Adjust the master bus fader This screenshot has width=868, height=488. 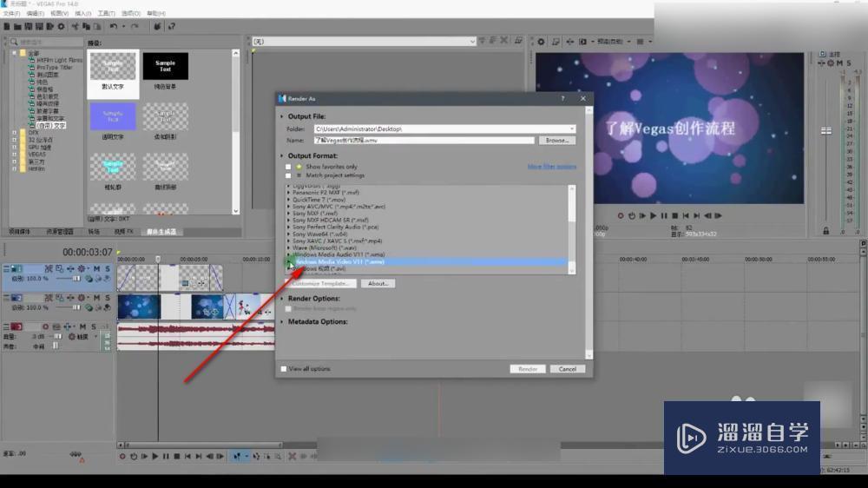pyautogui.click(x=826, y=131)
